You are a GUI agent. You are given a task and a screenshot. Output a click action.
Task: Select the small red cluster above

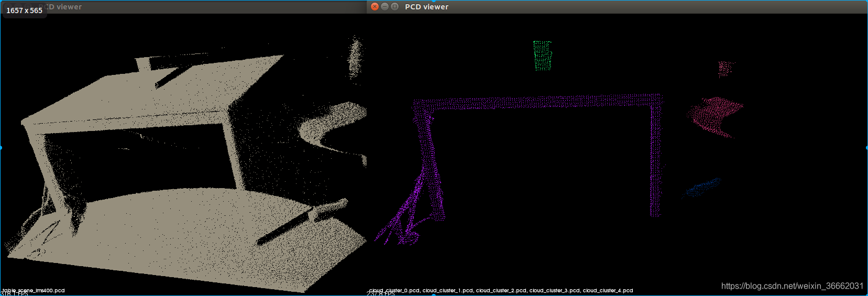pyautogui.click(x=726, y=68)
